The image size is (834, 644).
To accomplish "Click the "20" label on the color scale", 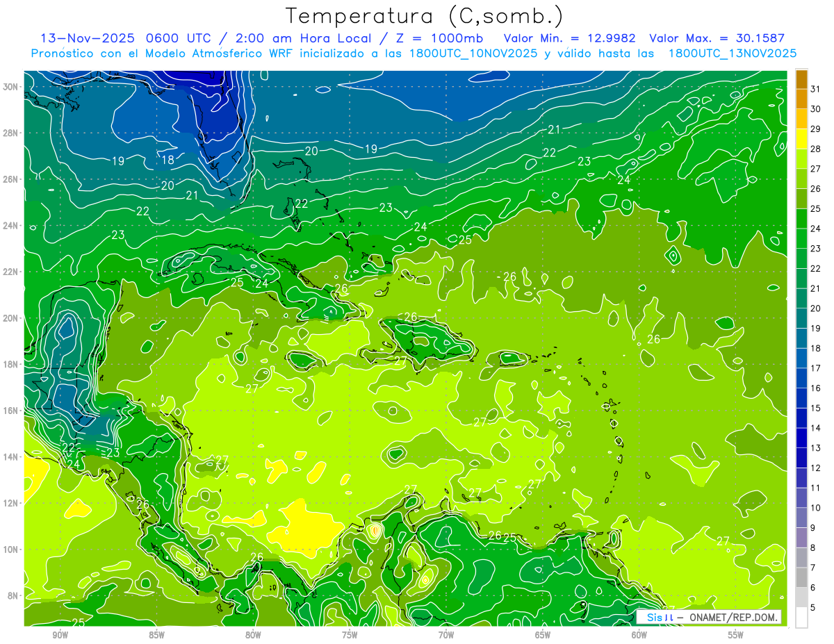I will [x=815, y=308].
